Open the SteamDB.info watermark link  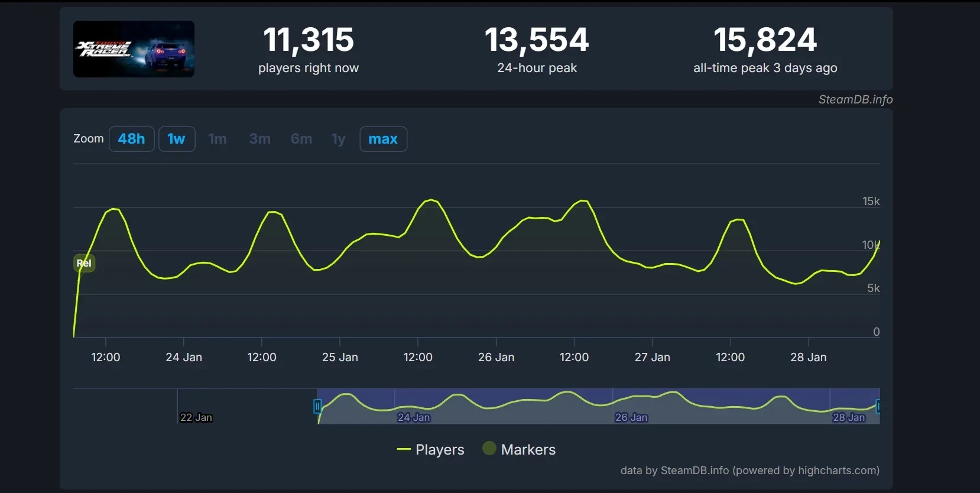point(855,99)
